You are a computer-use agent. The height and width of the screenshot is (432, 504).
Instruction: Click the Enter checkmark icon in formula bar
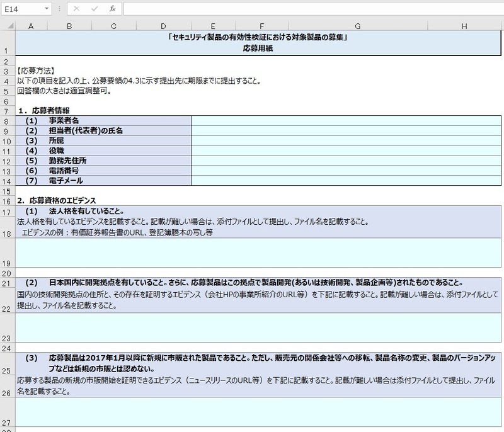(x=94, y=9)
